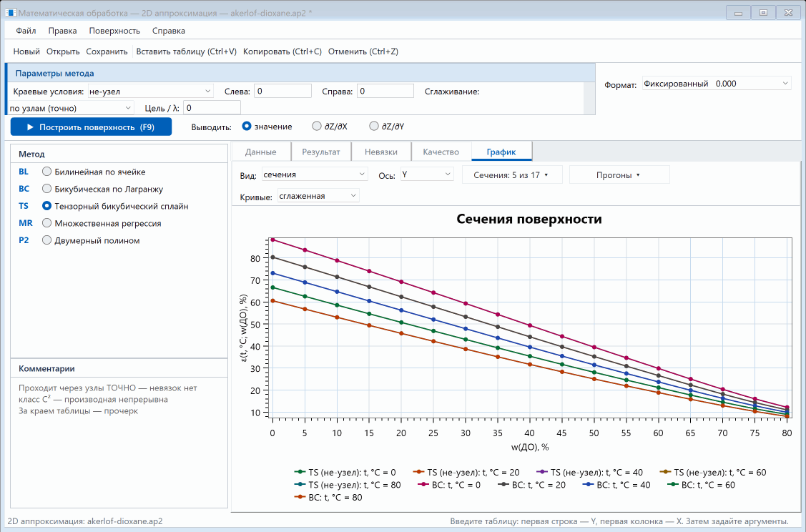This screenshot has height=532, width=806.
Task: Open the Вид dropdown showing сечения
Action: click(x=315, y=174)
